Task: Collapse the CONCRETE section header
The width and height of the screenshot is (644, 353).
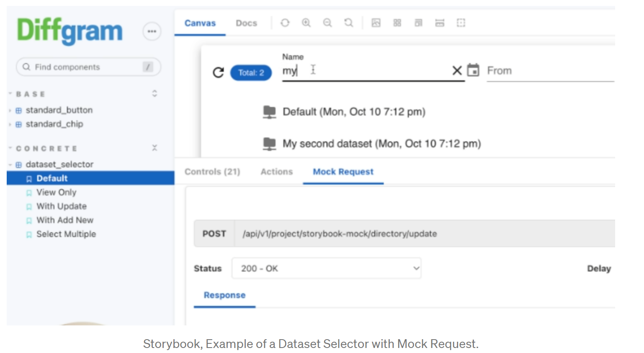Action: (x=46, y=148)
